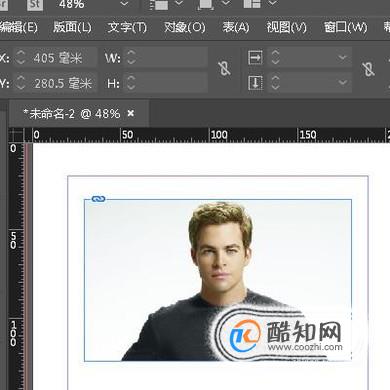
Task: Expand the horizontal scale percentage dropdown
Action: pyautogui.click(x=342, y=58)
